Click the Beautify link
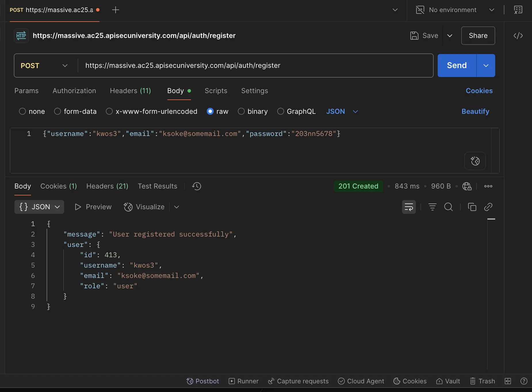This screenshot has height=392, width=532. coord(475,112)
